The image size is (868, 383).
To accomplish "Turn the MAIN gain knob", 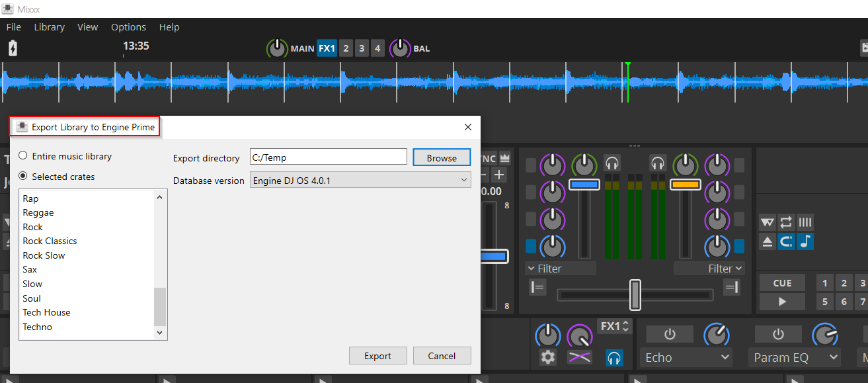I will pos(277,48).
